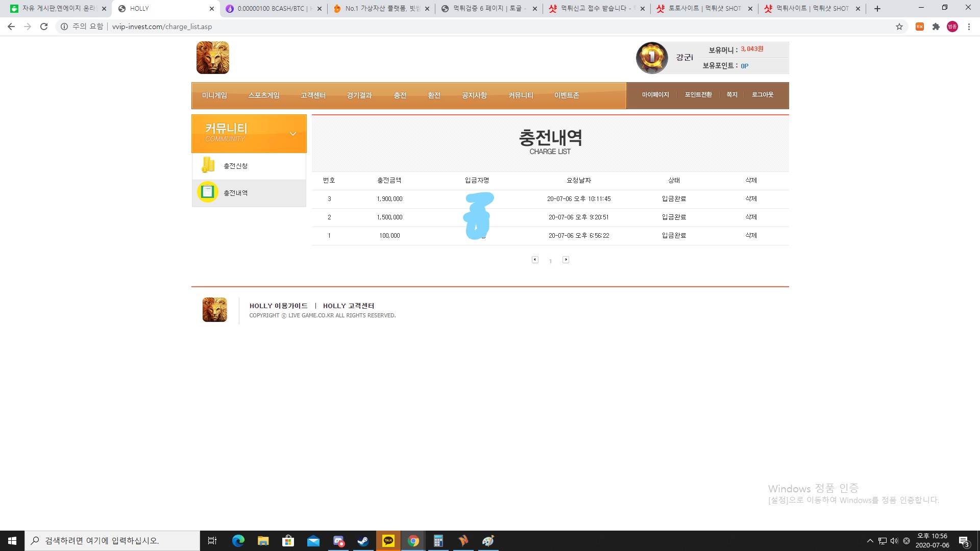The width and height of the screenshot is (980, 551).
Task: Open the 이벤트존 menu
Action: pos(567,95)
